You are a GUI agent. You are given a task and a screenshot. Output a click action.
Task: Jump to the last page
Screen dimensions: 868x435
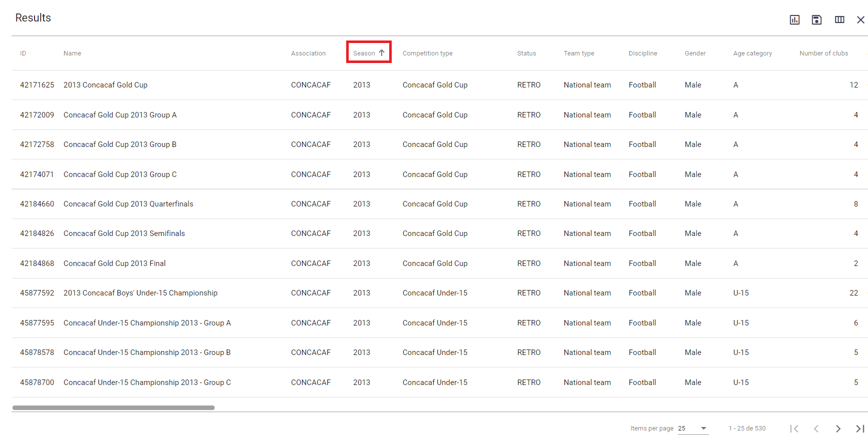(859, 428)
